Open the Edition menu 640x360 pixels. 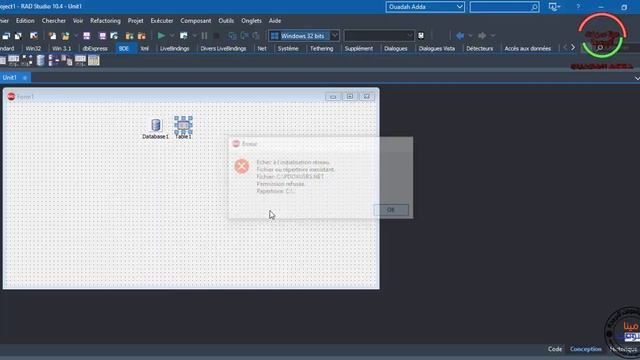tap(25, 21)
